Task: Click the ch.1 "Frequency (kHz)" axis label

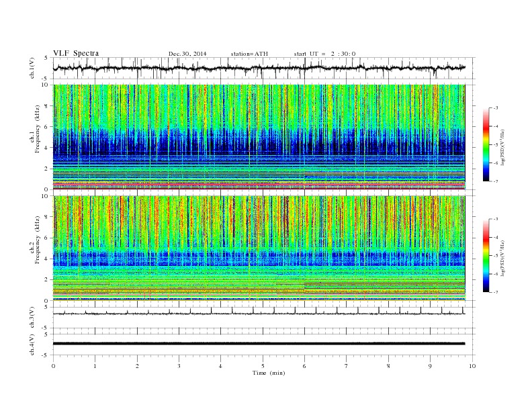Action: point(37,129)
